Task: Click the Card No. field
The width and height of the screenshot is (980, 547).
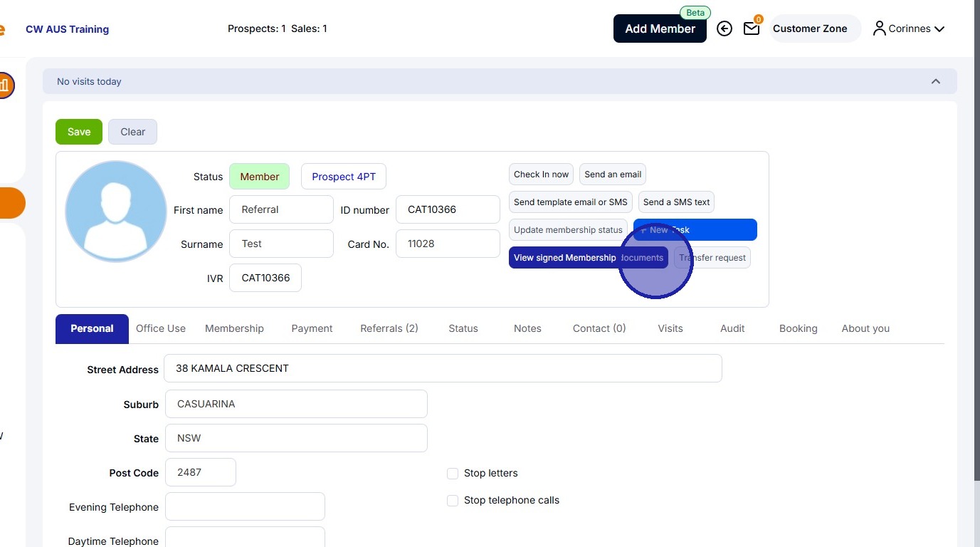Action: tap(448, 244)
